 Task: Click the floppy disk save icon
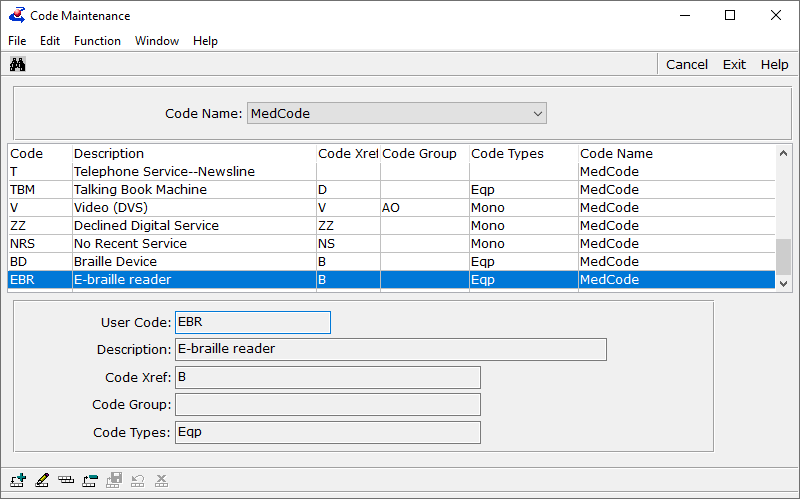click(x=114, y=480)
